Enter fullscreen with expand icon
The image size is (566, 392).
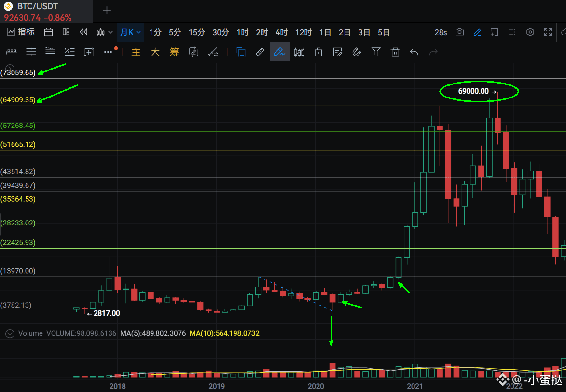548,32
